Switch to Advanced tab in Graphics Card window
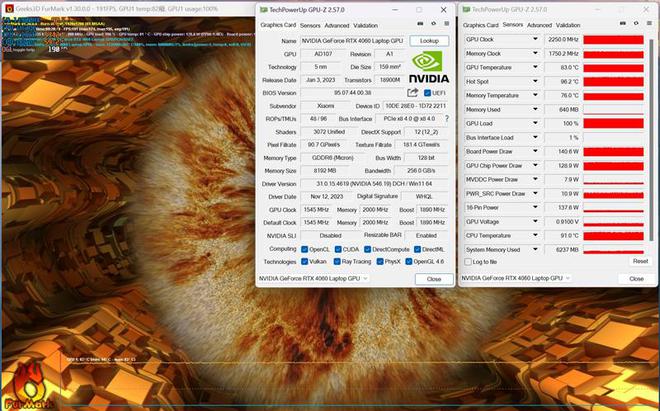Image resolution: width=660 pixels, height=411 pixels. [x=337, y=25]
